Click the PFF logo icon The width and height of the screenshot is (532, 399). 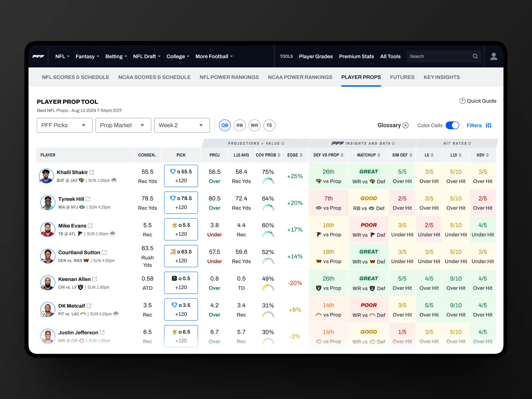coord(38,56)
